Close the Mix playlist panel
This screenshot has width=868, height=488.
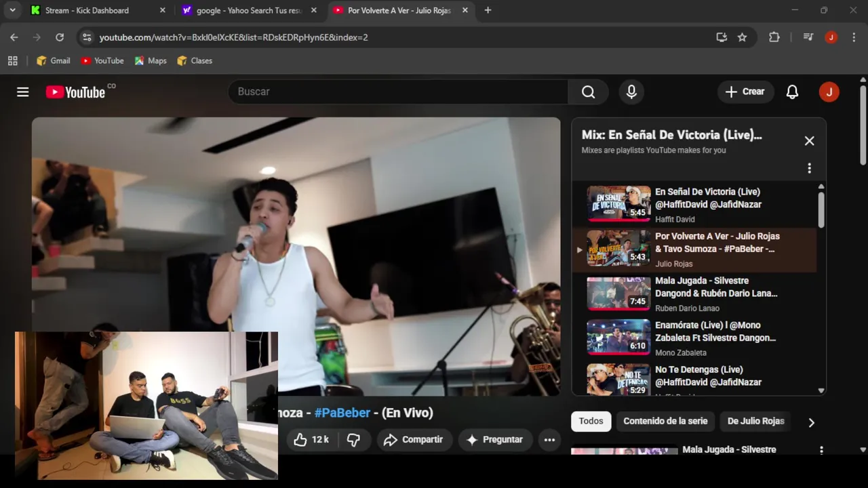(809, 141)
